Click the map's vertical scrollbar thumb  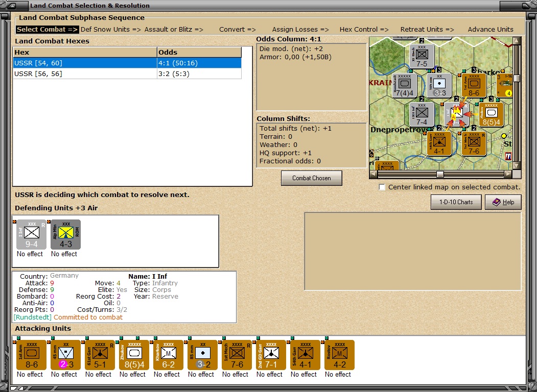517,78
